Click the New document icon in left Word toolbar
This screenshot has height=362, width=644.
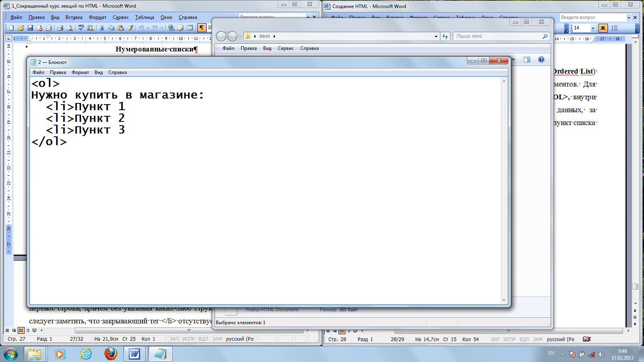(x=12, y=28)
